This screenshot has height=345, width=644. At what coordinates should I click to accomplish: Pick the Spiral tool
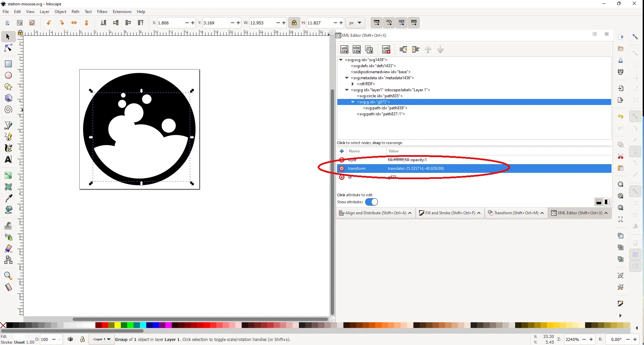8,110
